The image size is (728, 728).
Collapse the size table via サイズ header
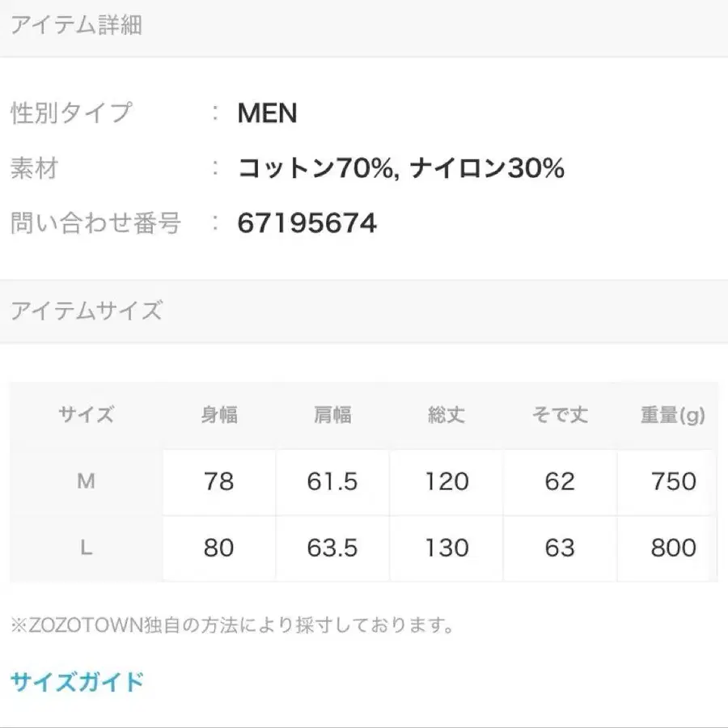(85, 415)
